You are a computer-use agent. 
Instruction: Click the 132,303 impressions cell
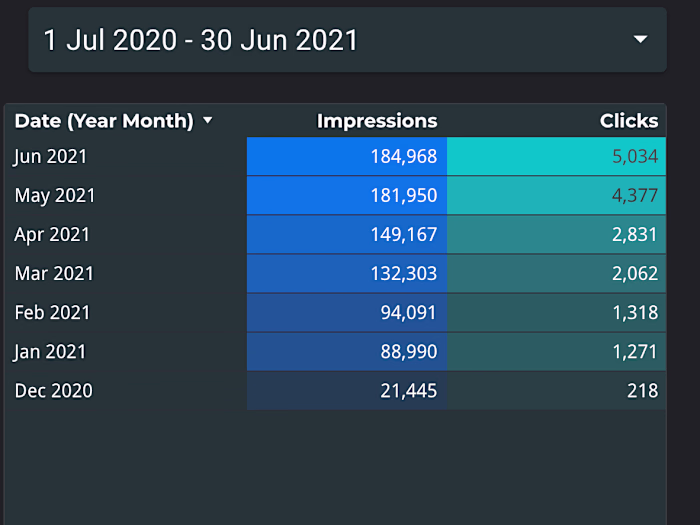tap(347, 273)
